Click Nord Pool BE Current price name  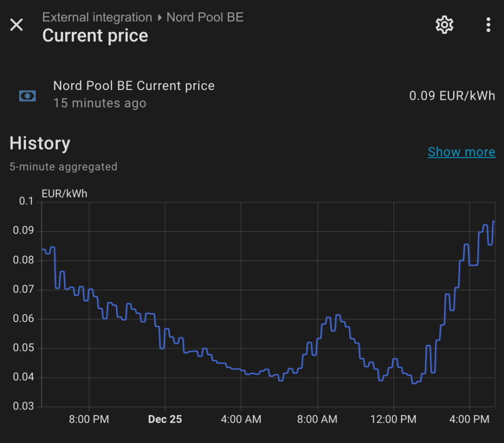(x=134, y=86)
